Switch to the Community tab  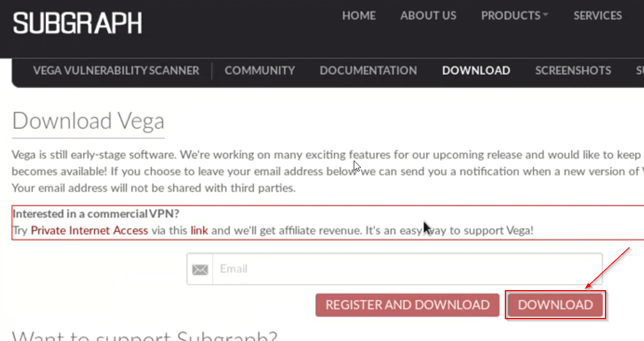coord(259,70)
